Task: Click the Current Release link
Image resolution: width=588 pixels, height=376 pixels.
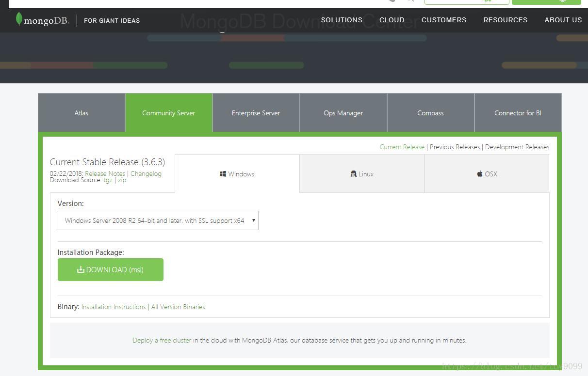Action: point(402,147)
